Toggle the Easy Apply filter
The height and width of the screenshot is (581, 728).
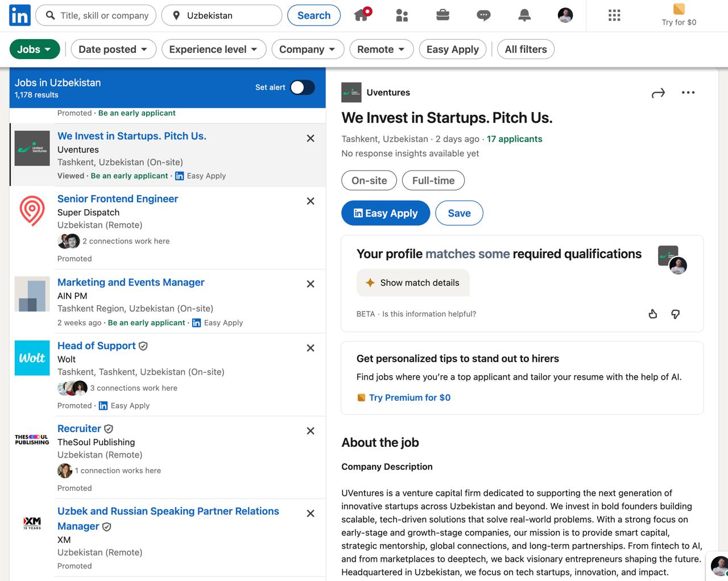click(453, 49)
